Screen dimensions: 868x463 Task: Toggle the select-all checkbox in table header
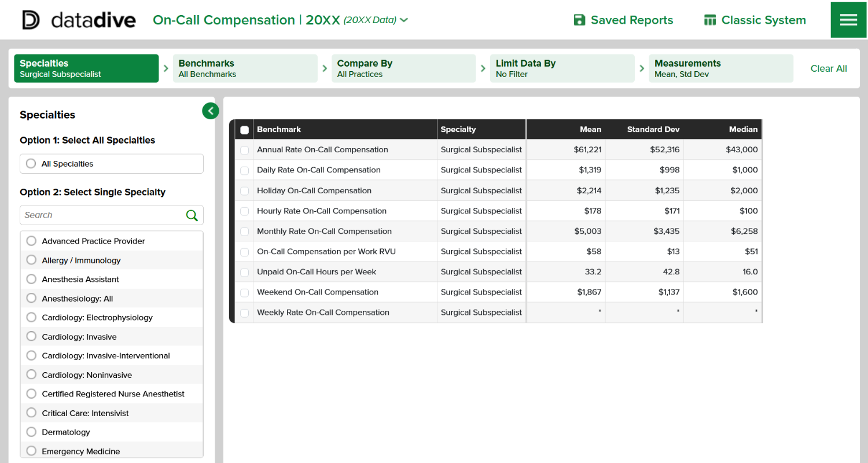pyautogui.click(x=245, y=130)
